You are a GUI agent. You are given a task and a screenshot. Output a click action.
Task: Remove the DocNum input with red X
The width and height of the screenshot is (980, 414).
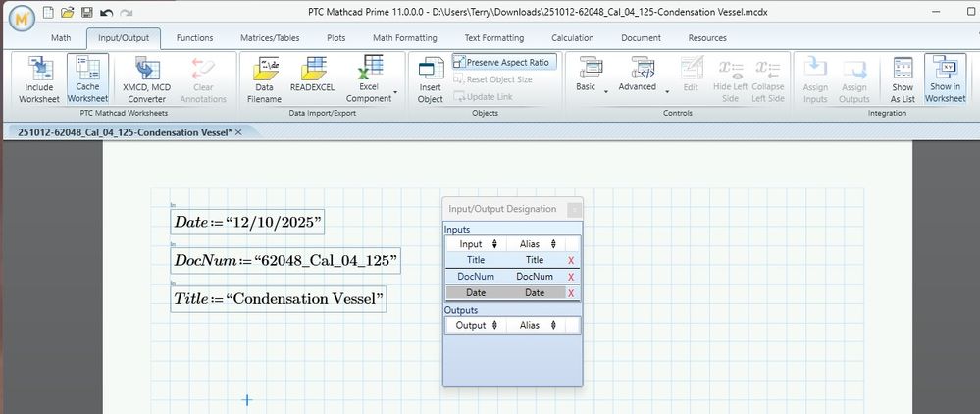571,277
